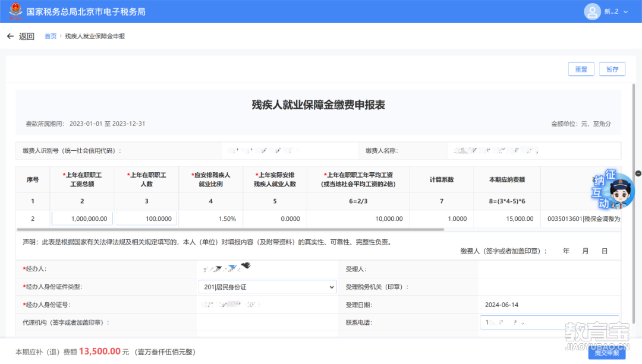
Task: Open the 征纳互动 assistant mascot
Action: [613, 190]
